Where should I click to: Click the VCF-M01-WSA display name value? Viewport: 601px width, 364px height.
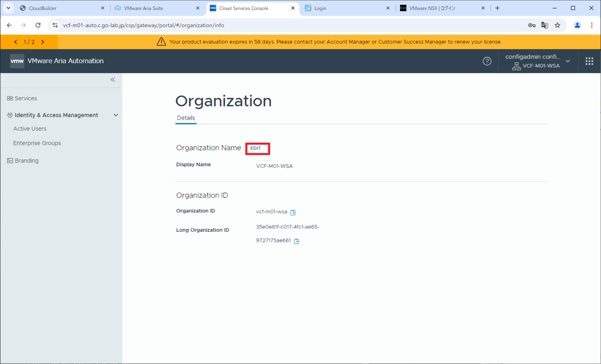coord(274,166)
